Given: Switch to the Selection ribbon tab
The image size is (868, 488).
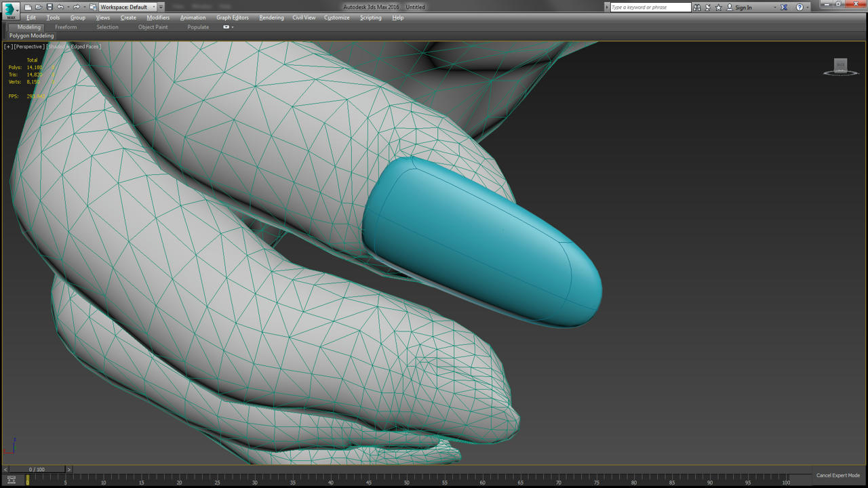Looking at the screenshot, I should [x=107, y=27].
